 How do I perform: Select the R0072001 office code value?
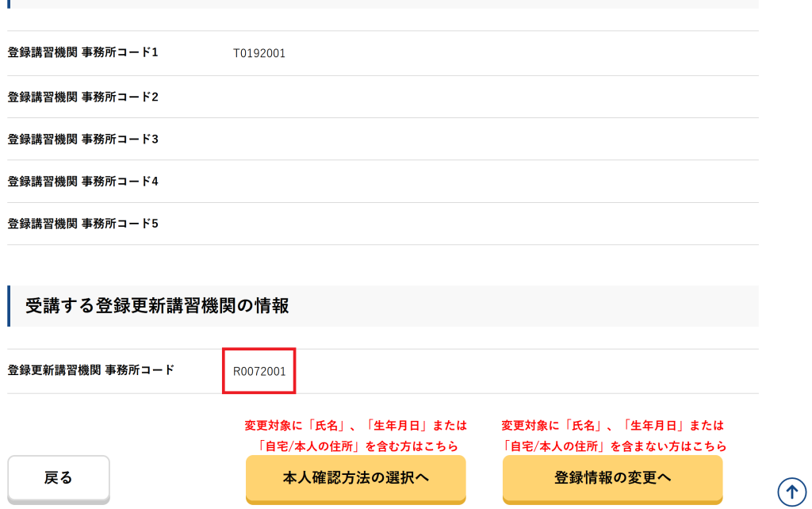pyautogui.click(x=259, y=371)
